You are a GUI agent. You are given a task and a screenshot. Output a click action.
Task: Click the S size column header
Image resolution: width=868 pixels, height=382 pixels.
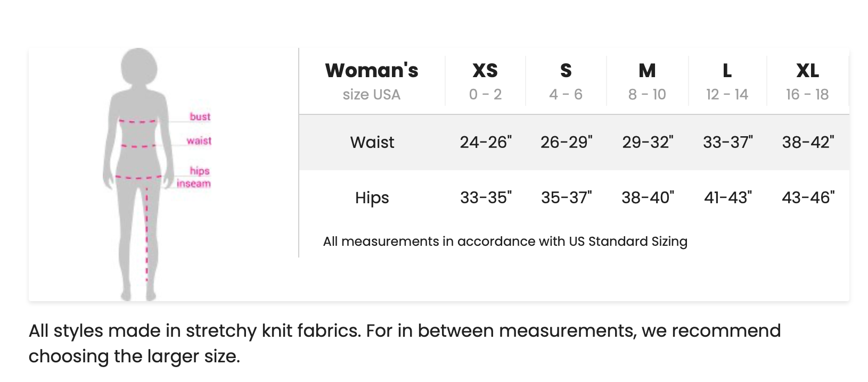(566, 71)
